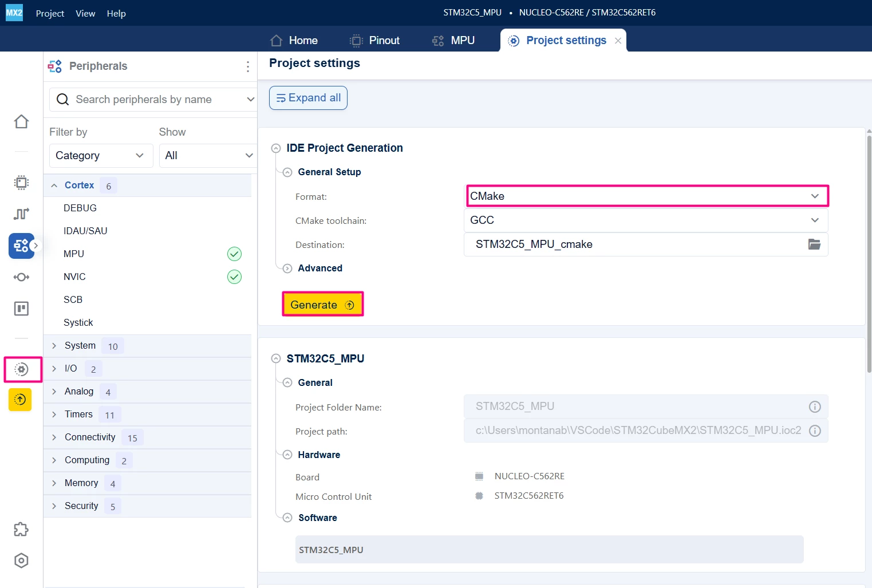Expand the Memory category

[x=54, y=483]
